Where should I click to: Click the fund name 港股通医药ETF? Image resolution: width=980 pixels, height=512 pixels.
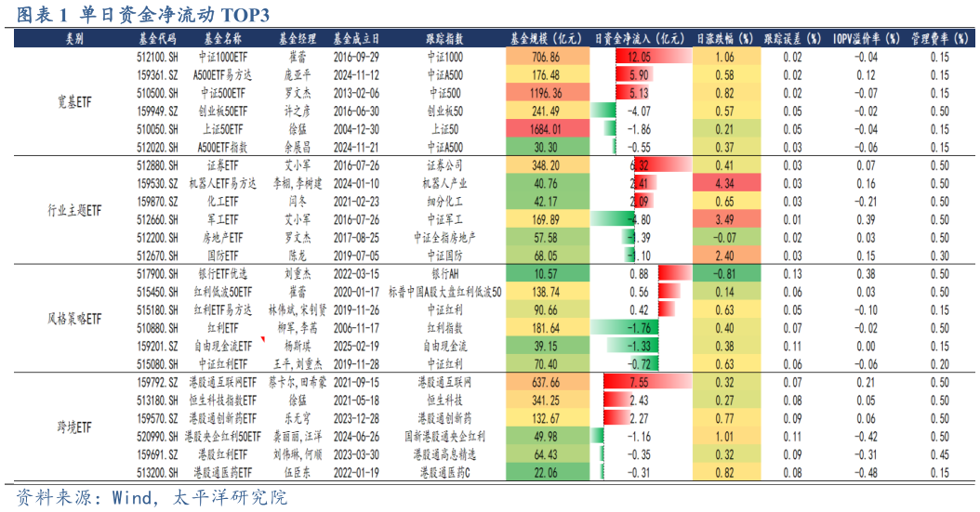[x=222, y=473]
